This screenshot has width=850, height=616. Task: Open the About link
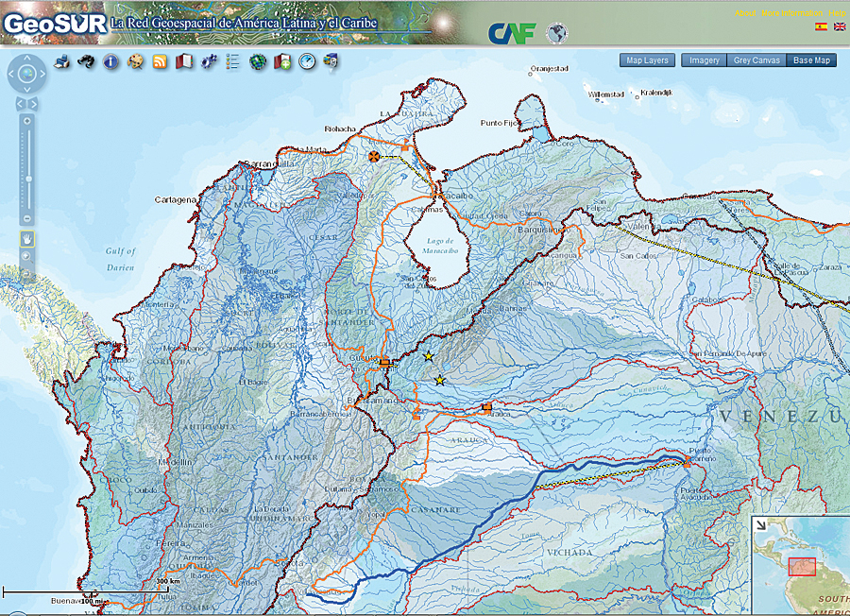745,13
